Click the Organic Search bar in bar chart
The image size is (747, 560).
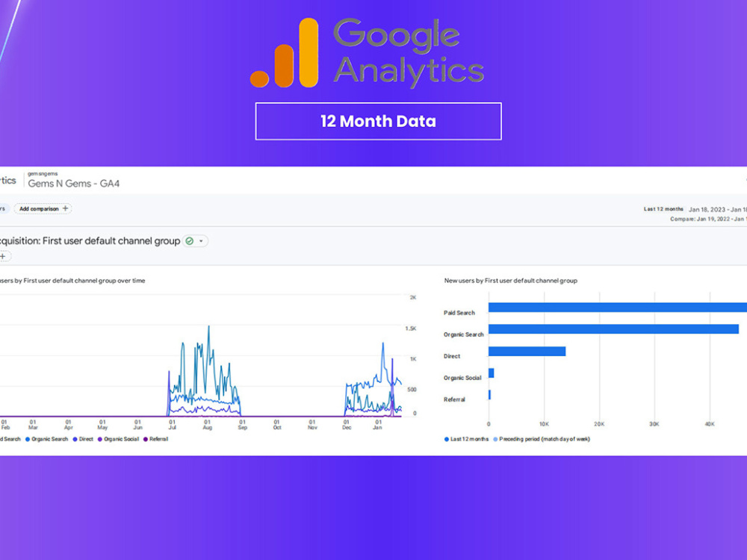613,329
